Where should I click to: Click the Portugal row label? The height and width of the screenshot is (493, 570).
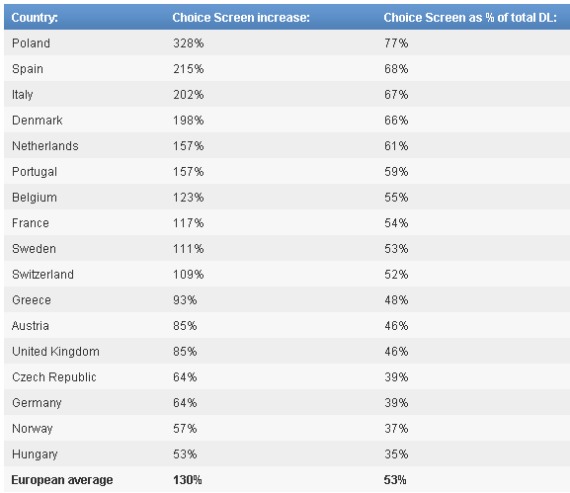click(x=35, y=172)
